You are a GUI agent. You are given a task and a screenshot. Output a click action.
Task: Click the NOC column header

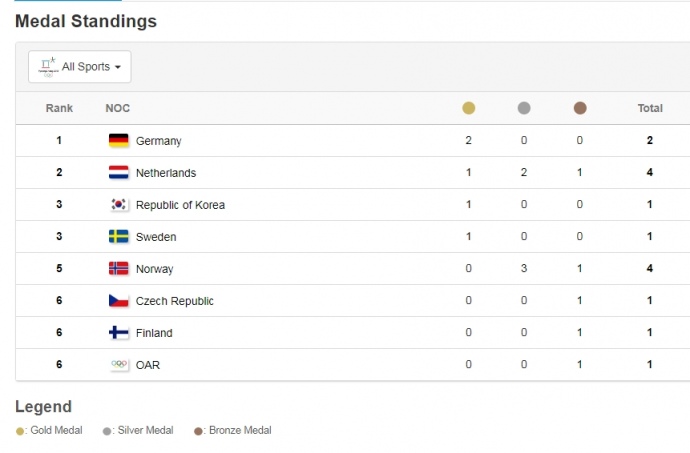tap(118, 108)
